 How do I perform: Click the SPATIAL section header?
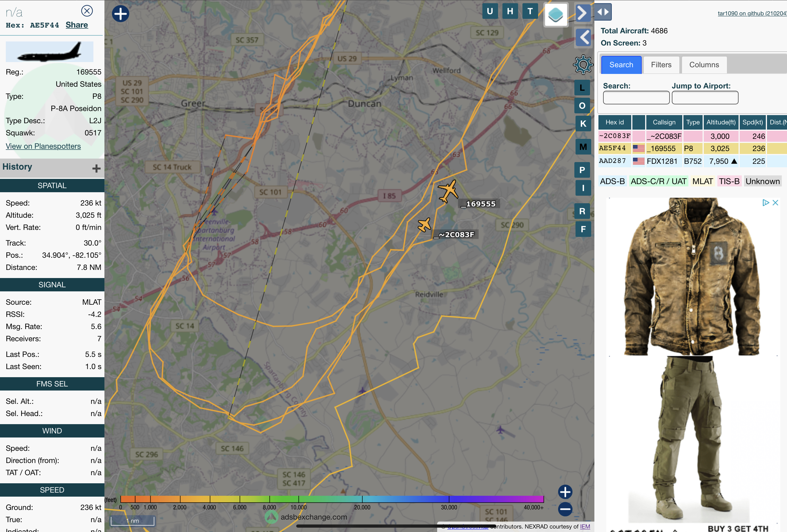pyautogui.click(x=52, y=186)
